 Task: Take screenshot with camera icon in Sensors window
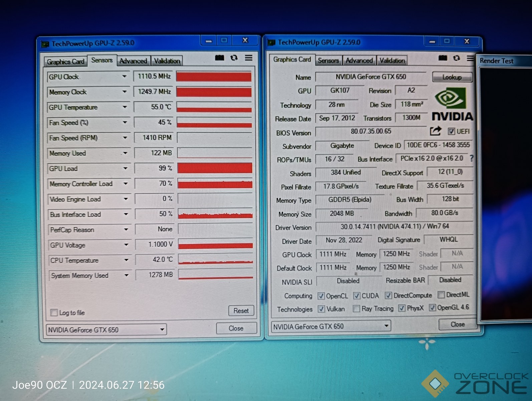pos(220,58)
